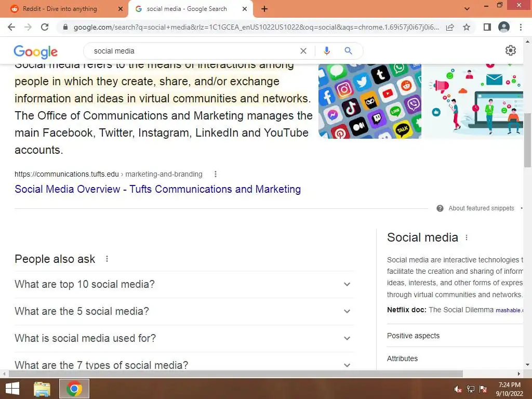The height and width of the screenshot is (399, 532).
Task: Open Social media knowledge panel options
Action: tap(467, 237)
